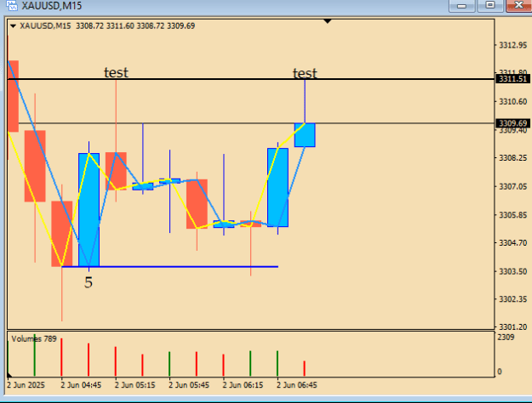The width and height of the screenshot is (532, 403).
Task: Click the 2309 volume scale value
Action: point(506,338)
